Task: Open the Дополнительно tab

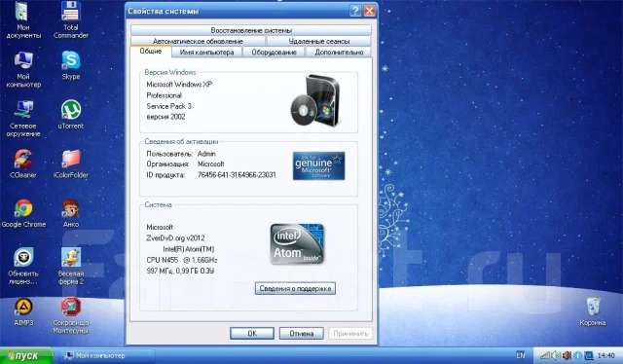Action: [x=339, y=52]
